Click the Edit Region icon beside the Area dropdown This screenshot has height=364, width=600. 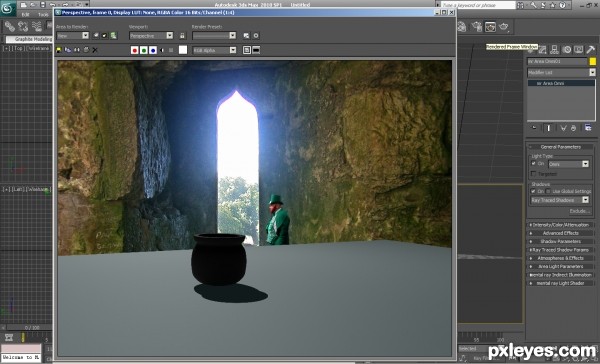(x=96, y=36)
